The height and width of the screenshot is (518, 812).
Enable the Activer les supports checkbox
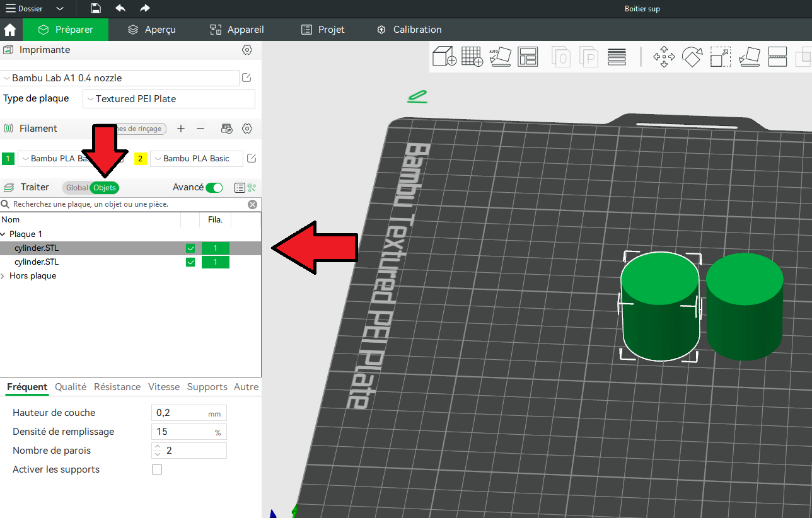pos(157,469)
